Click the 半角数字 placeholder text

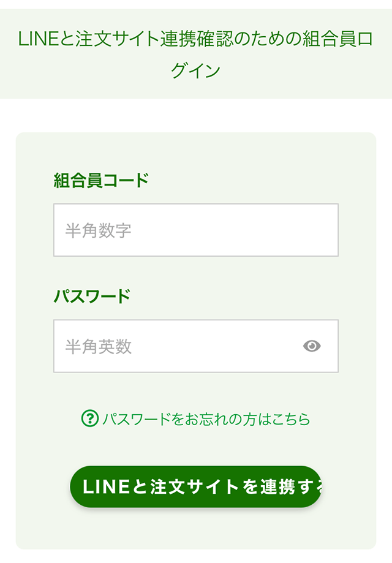coord(99,230)
